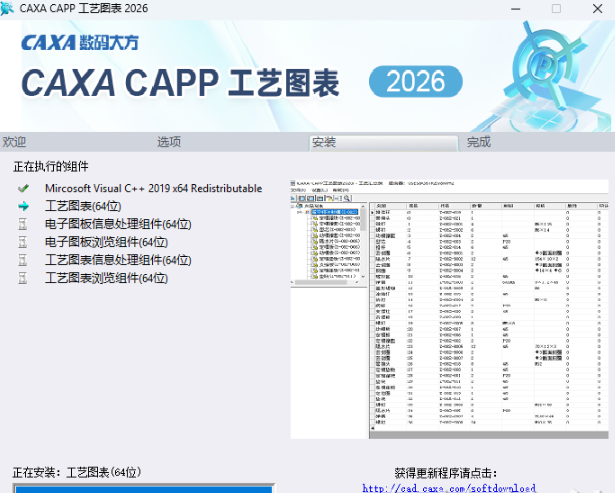The width and height of the screenshot is (615, 493).
Task: Select the 安装 step tab
Action: pos(323,142)
